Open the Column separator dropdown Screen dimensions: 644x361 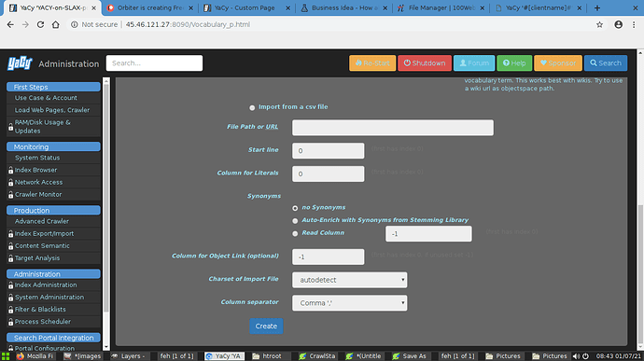349,302
